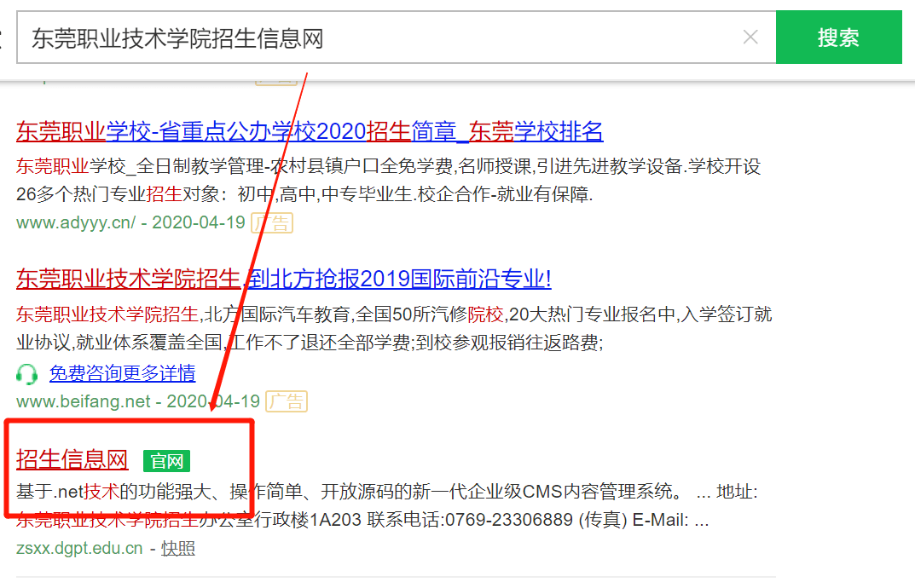
Task: Click the 广告 tag next to www.beifang.net
Action: pyautogui.click(x=287, y=401)
